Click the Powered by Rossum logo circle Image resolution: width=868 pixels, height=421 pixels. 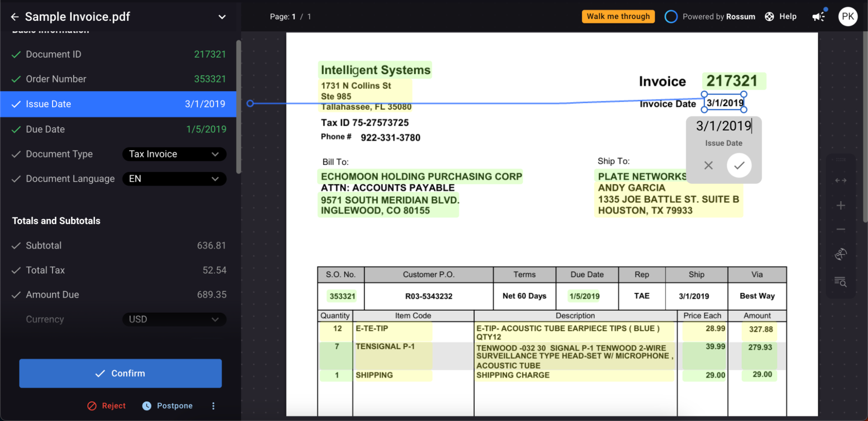(x=671, y=16)
